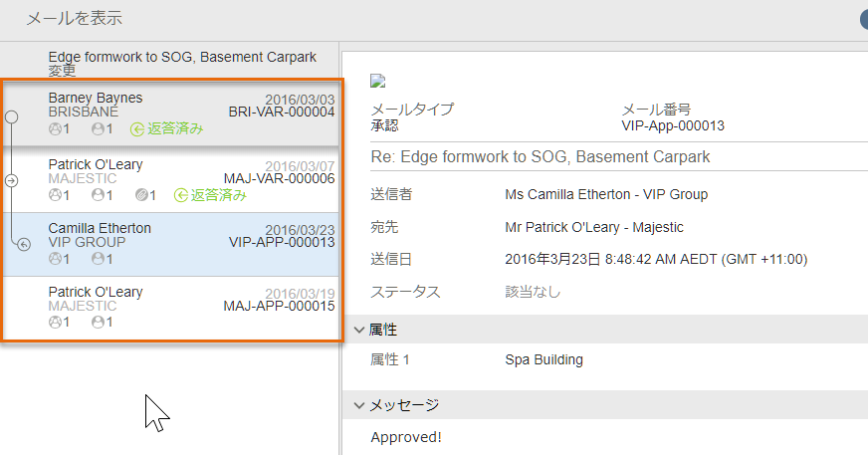Open Patrick O'Leary mail MAJ-VAR-000006
This screenshot has height=455, width=868.
171,180
